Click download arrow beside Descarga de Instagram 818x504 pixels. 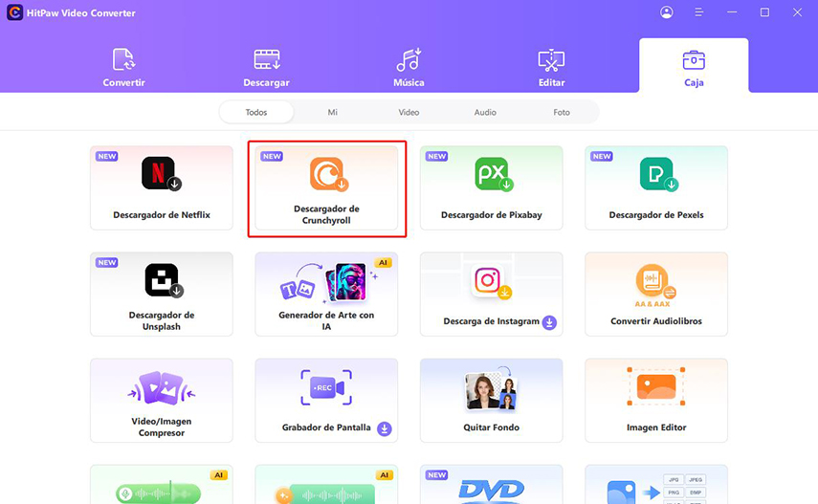(549, 322)
